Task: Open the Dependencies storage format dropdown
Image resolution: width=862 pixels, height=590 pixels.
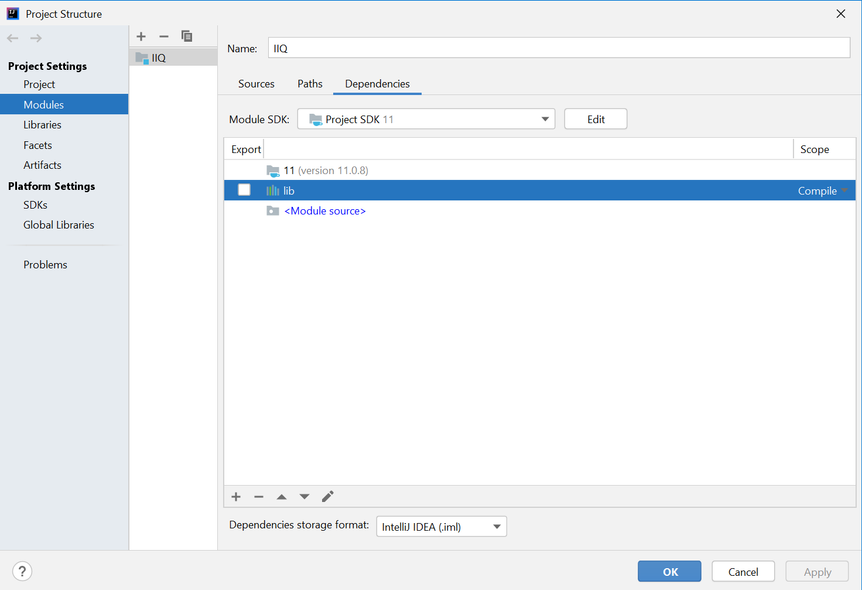Action: tap(441, 526)
